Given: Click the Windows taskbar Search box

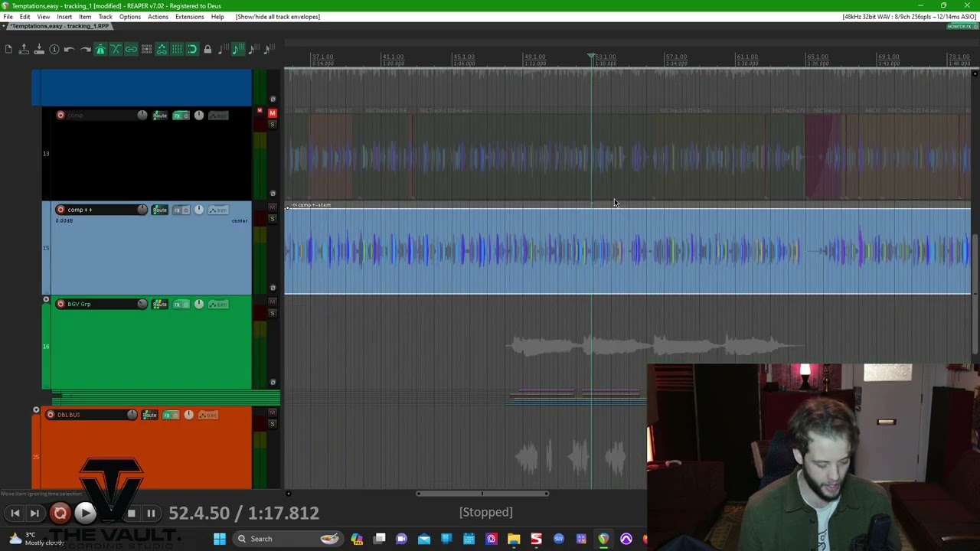Looking at the screenshot, I should 287,539.
